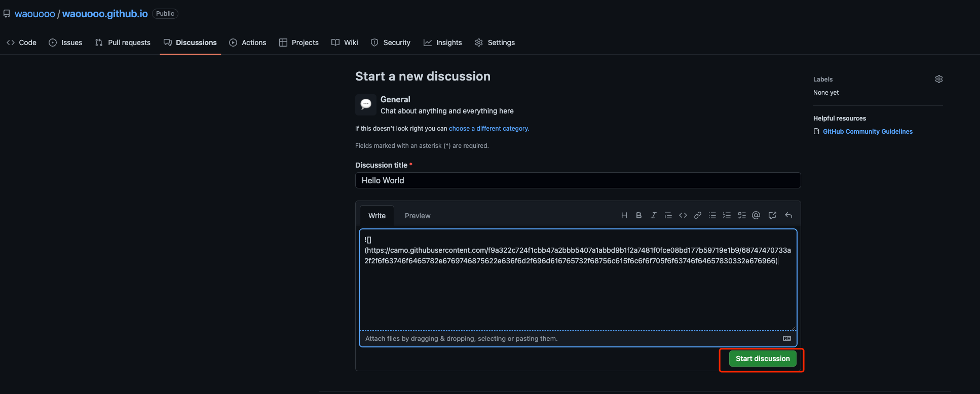Focus the discussion body text area
The height and width of the screenshot is (394, 980).
(x=578, y=280)
